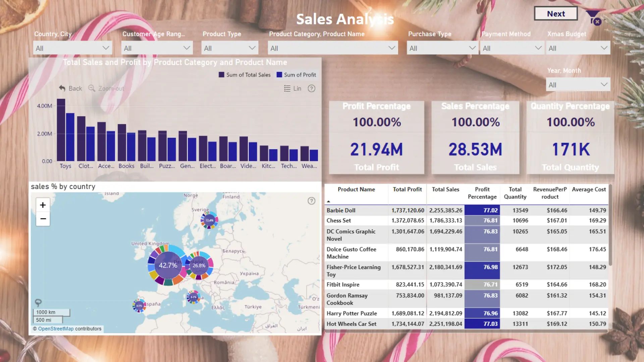Click the map location pin icon
The width and height of the screenshot is (644, 362).
tap(38, 303)
